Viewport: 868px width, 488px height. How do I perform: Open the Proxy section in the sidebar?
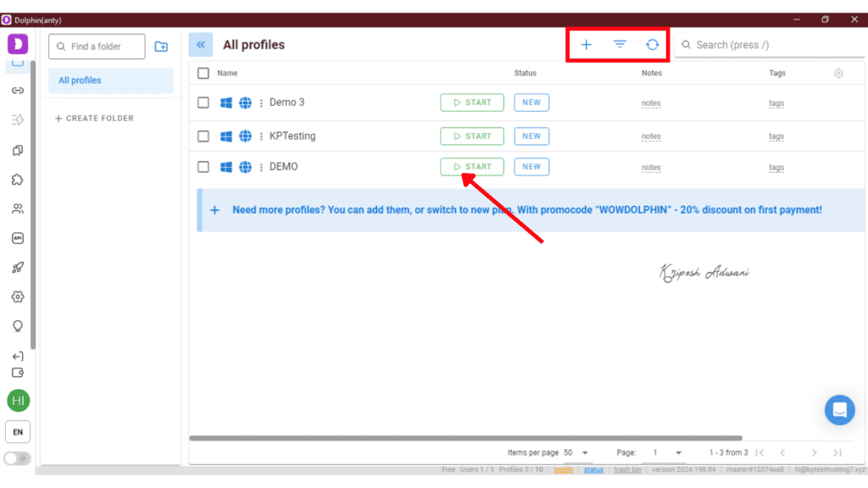(18, 90)
